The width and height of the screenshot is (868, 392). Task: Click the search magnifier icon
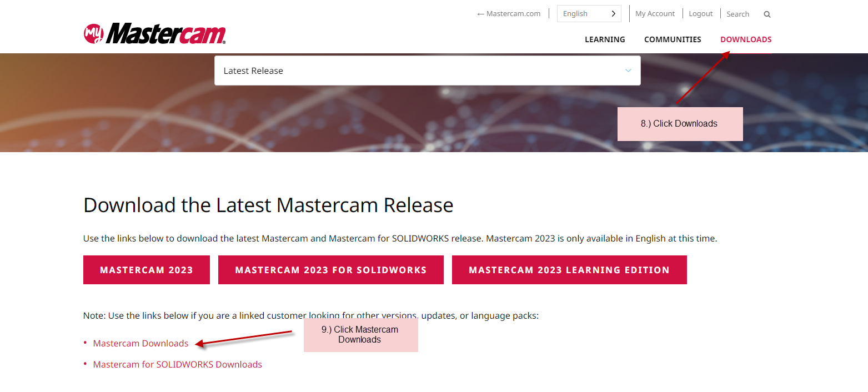[767, 14]
